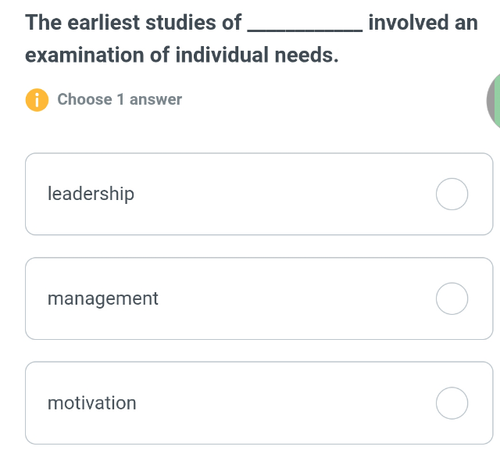Select the management radio button
This screenshot has height=468, width=500.
click(x=452, y=298)
